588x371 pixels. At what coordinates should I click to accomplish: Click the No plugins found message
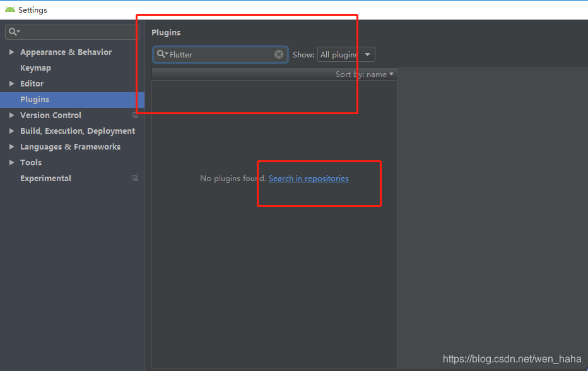pyautogui.click(x=233, y=178)
